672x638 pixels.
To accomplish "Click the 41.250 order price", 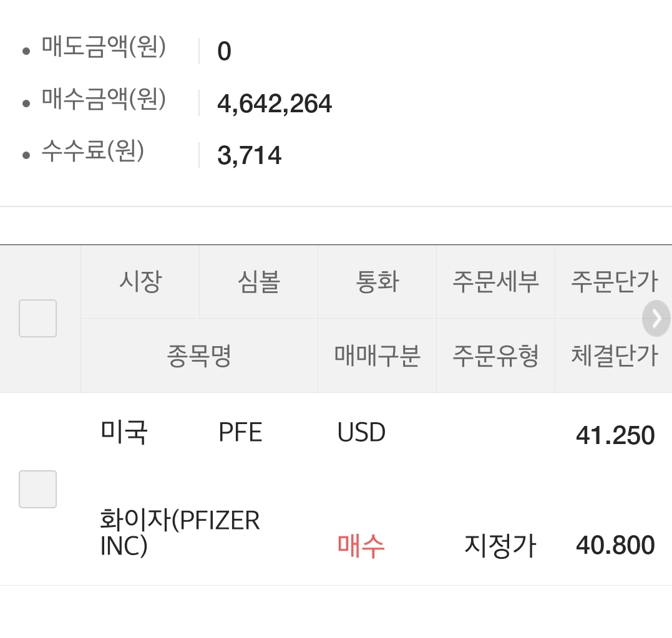I will [x=615, y=435].
